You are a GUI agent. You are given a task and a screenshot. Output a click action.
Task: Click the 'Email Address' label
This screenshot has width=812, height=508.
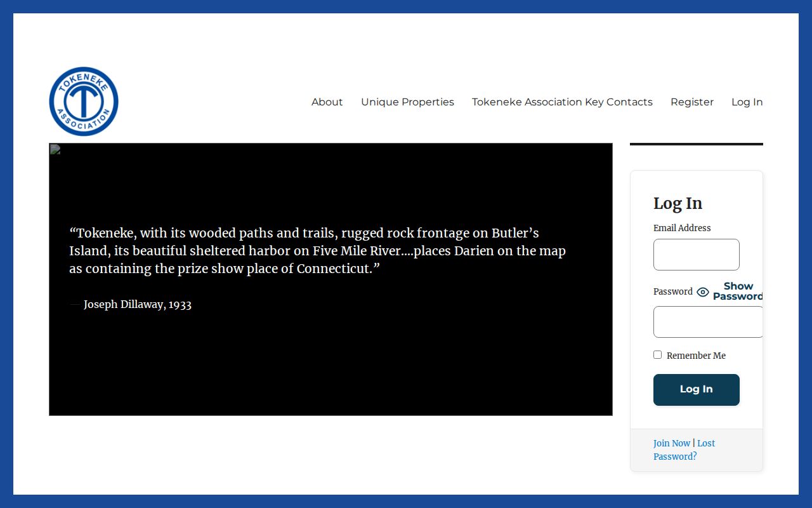pos(682,228)
